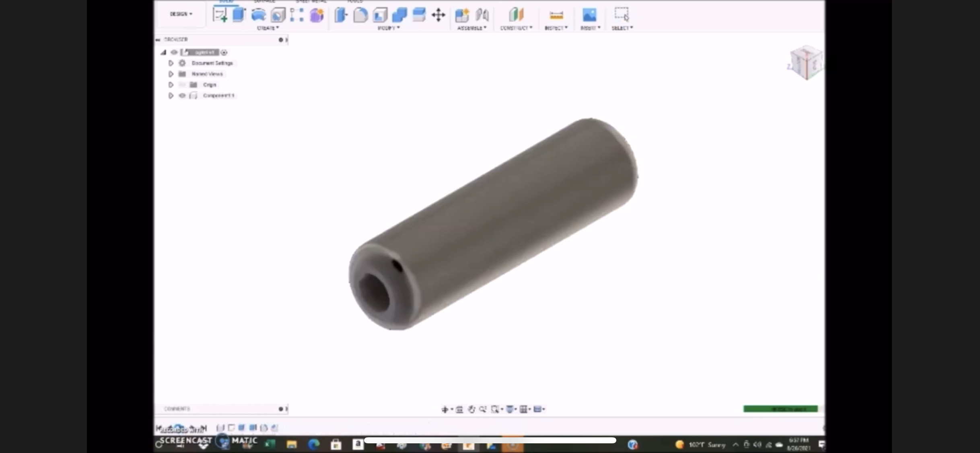Select the Extrude tool icon
980x453 pixels.
239,15
